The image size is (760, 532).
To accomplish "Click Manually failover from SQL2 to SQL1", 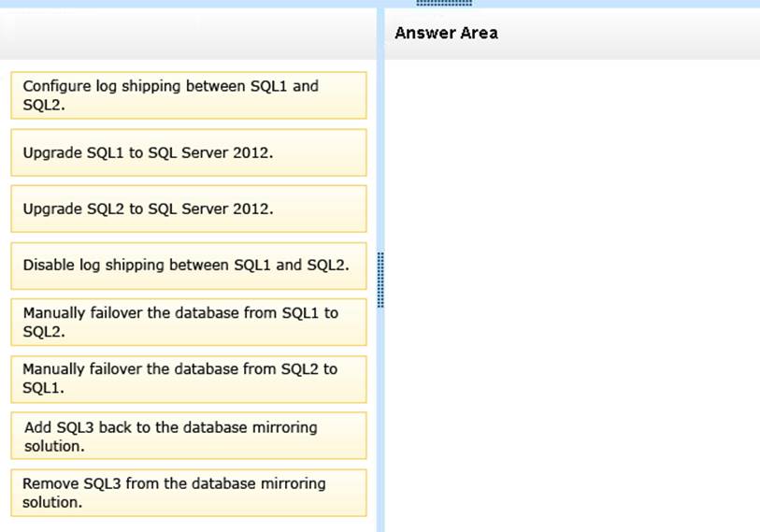I will click(x=188, y=379).
